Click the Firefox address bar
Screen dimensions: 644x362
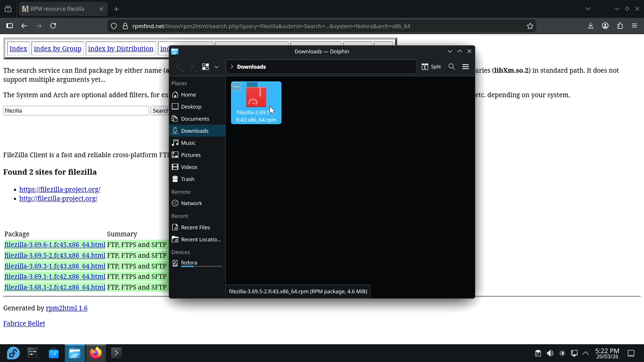click(321, 26)
